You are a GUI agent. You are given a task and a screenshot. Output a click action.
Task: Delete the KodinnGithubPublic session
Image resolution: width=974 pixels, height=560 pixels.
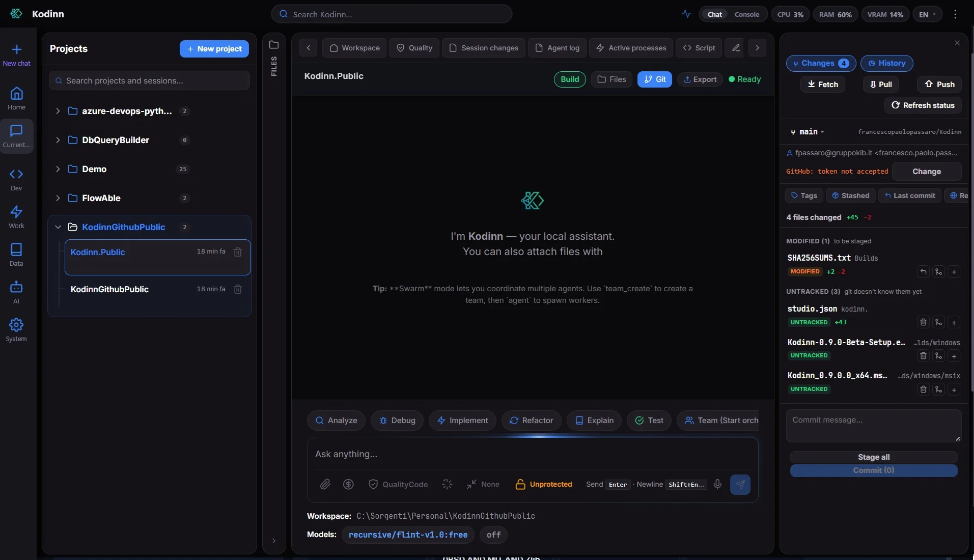pos(238,289)
